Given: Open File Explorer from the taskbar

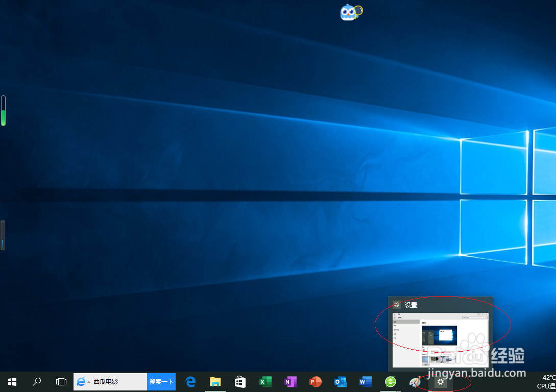Looking at the screenshot, I should coord(215,381).
